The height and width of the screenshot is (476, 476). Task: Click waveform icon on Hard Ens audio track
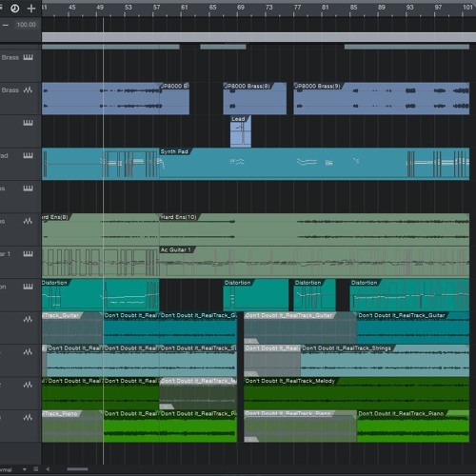coord(28,221)
